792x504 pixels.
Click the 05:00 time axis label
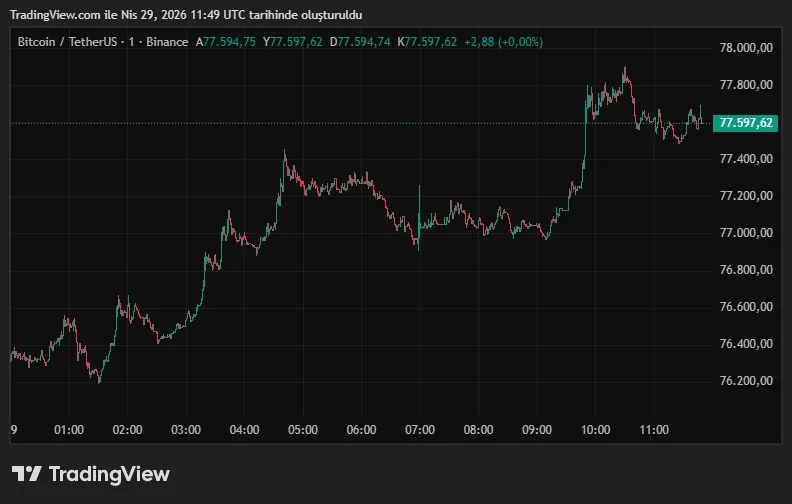(303, 430)
